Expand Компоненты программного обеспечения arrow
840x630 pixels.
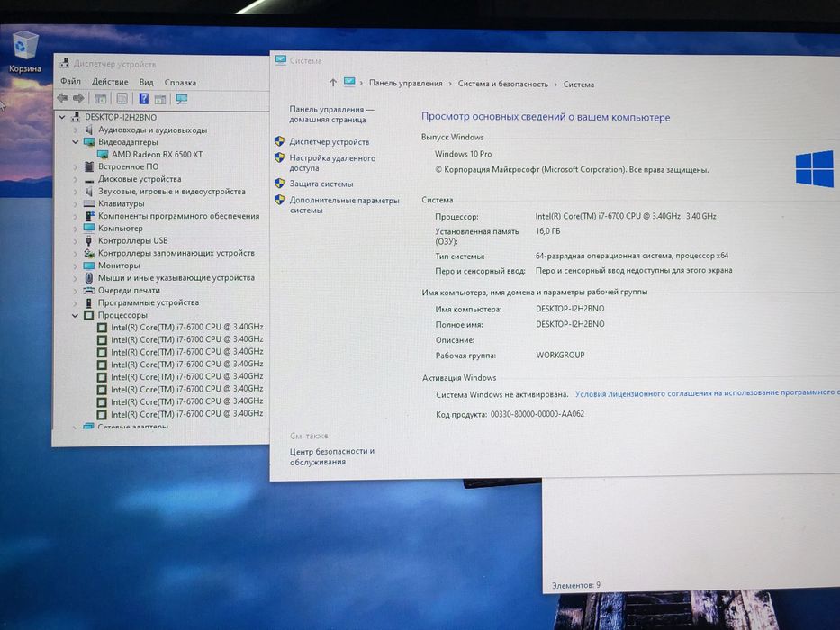[x=75, y=216]
